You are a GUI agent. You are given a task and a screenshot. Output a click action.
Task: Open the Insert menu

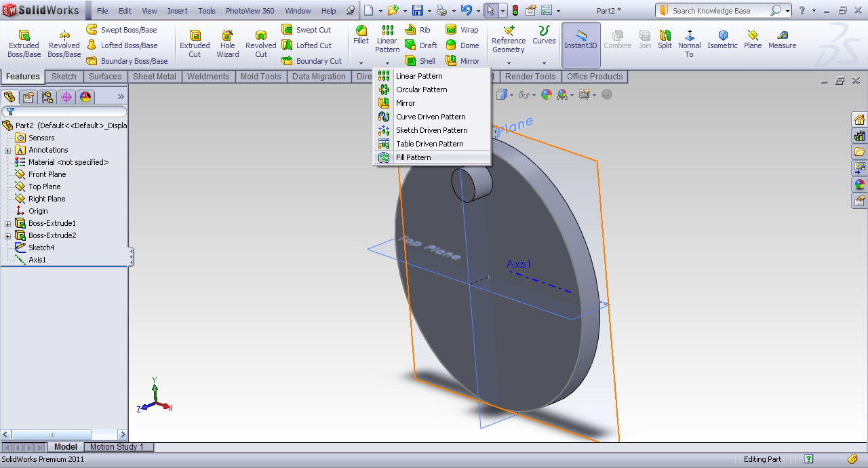point(178,11)
